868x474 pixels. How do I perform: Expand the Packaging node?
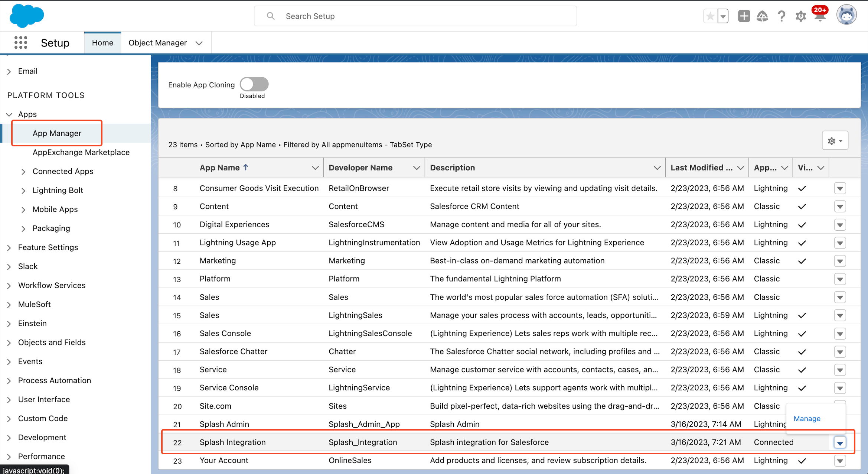[x=23, y=228]
